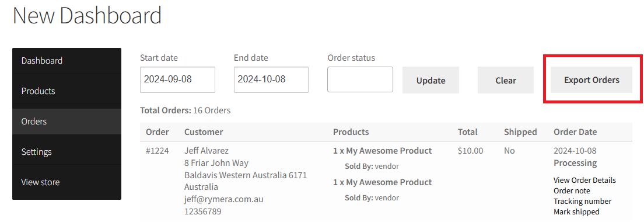Screen dimensions: 644x222
Task: Click the Update button
Action: [431, 80]
